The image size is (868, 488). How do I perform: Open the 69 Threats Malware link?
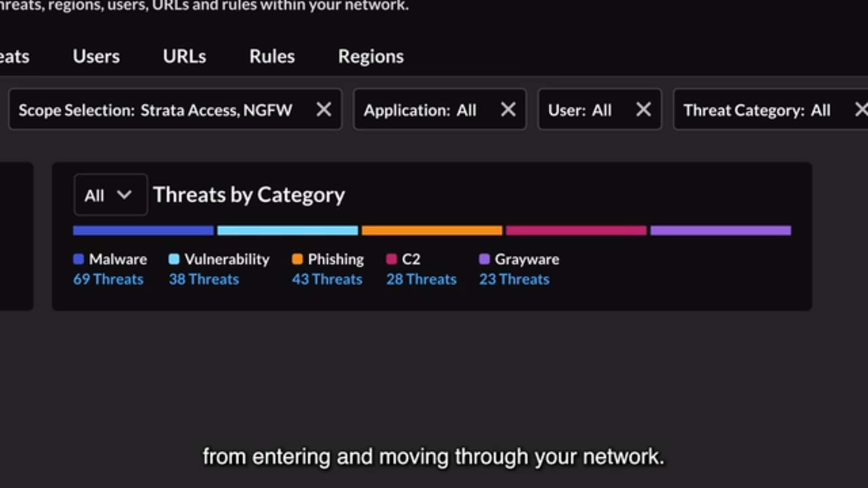tap(108, 279)
